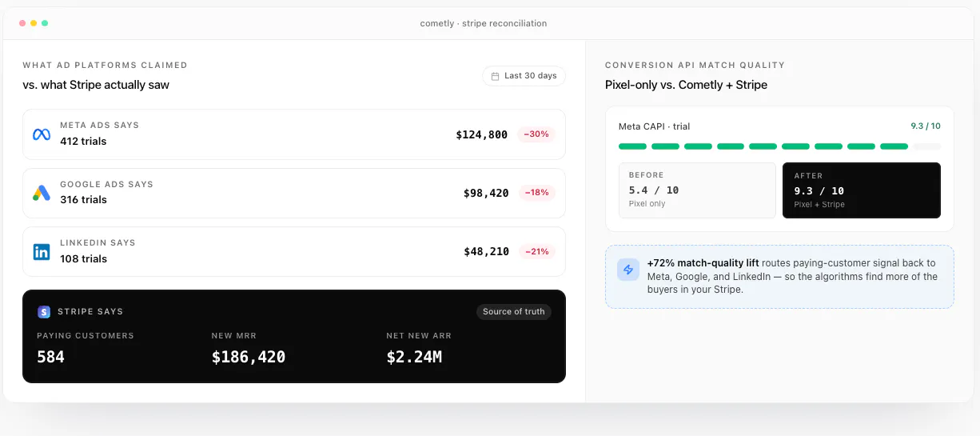980x436 pixels.
Task: Select the BEFORE 5.4 / 10 card
Action: 697,190
